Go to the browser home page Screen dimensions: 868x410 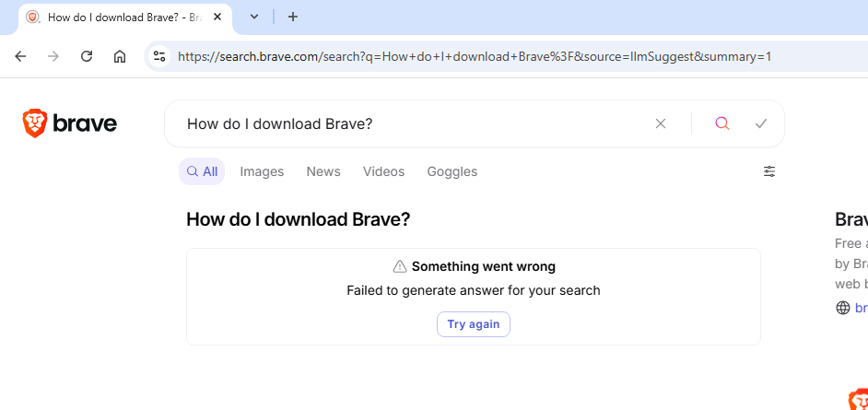click(120, 56)
